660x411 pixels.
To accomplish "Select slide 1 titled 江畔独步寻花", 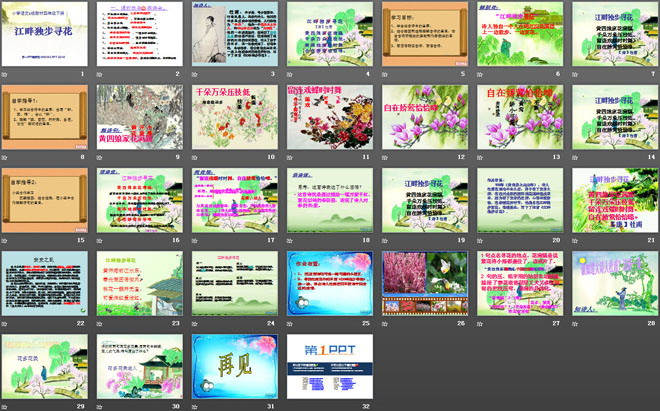I will click(45, 34).
